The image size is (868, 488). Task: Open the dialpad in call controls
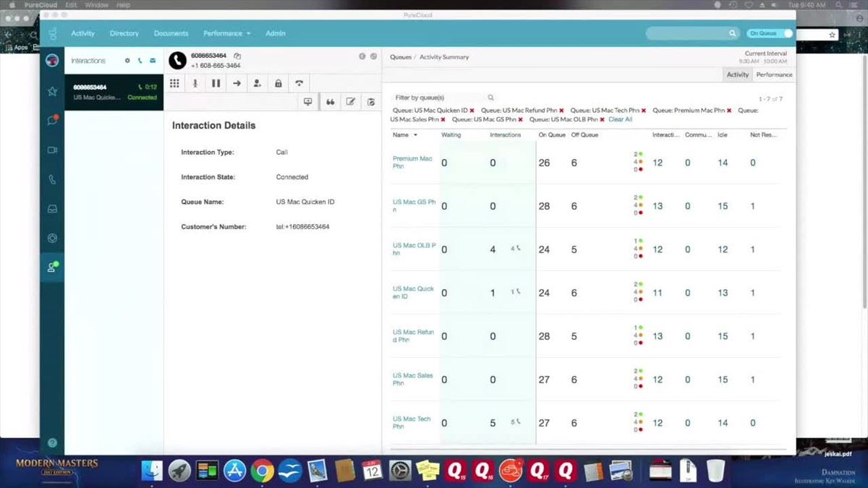point(174,83)
